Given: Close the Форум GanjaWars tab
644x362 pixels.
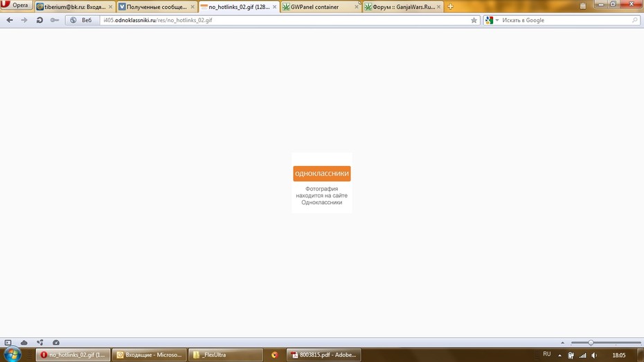Looking at the screenshot, I should coord(438,7).
